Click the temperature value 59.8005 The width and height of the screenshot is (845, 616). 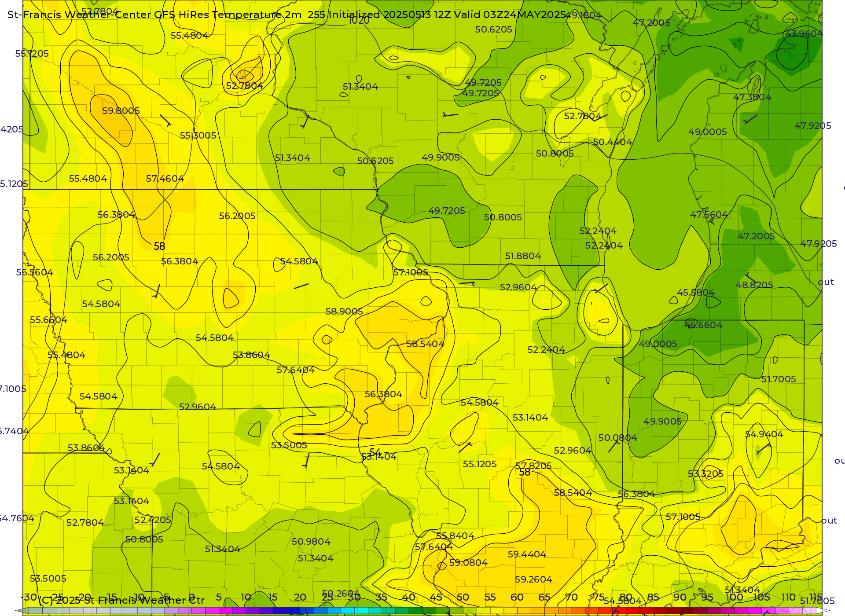click(x=121, y=111)
